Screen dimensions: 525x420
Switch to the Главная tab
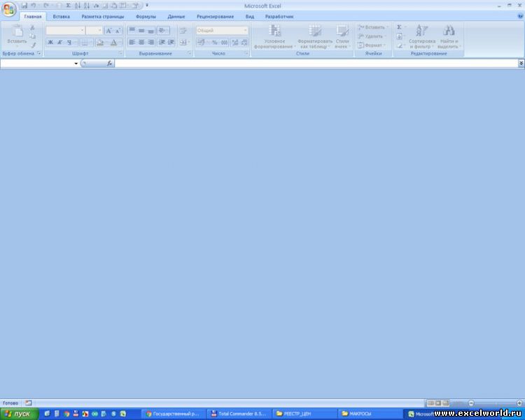coord(33,16)
